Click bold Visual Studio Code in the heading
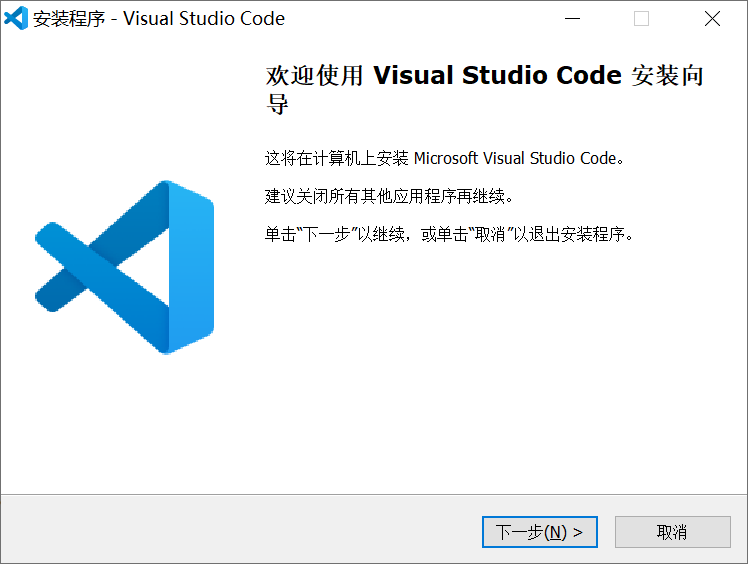The height and width of the screenshot is (564, 748). pyautogui.click(x=497, y=76)
